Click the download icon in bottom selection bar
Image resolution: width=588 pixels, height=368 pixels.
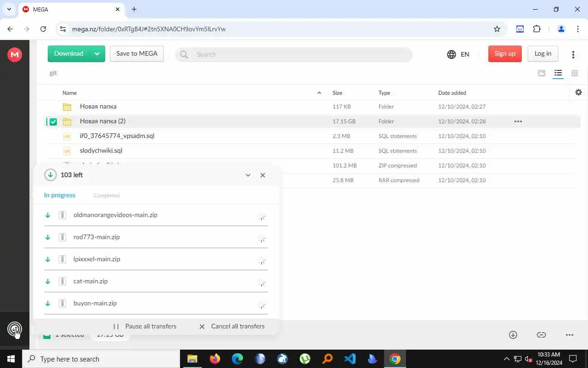coord(513,335)
